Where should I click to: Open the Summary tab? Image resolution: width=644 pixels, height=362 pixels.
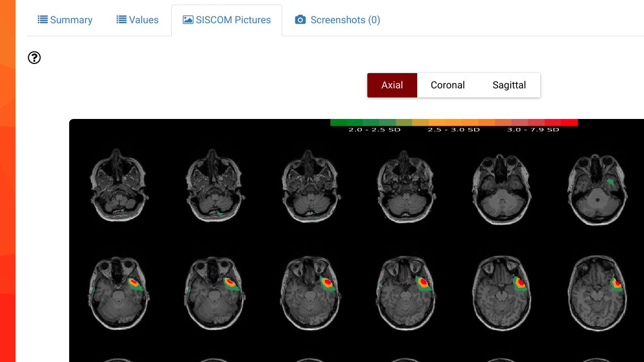coord(65,19)
